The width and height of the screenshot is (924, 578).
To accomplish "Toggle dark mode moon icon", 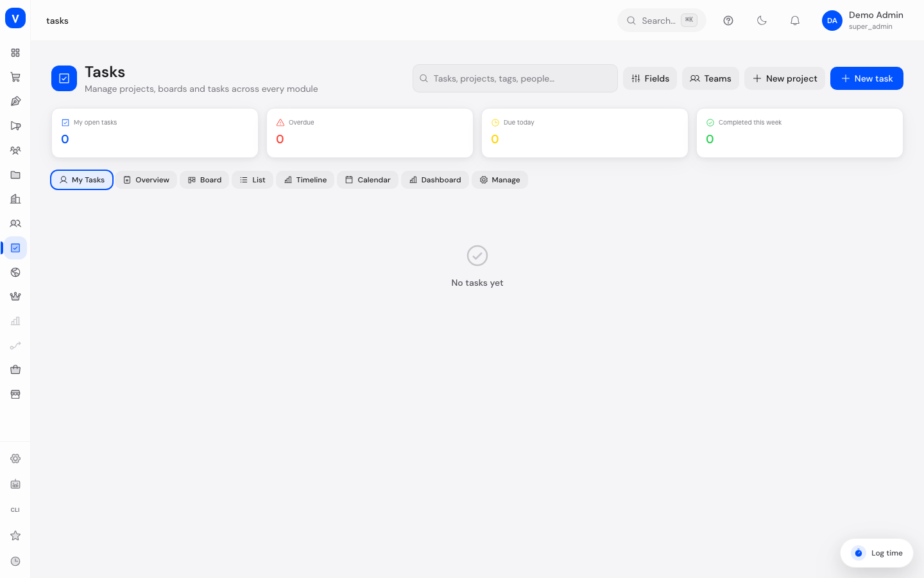I will (762, 21).
